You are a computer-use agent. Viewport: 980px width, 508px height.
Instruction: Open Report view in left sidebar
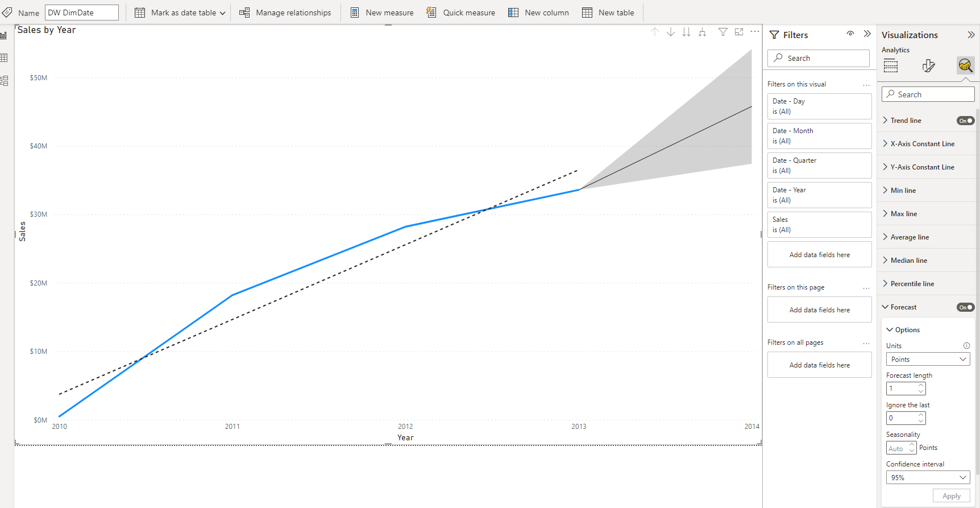point(4,35)
